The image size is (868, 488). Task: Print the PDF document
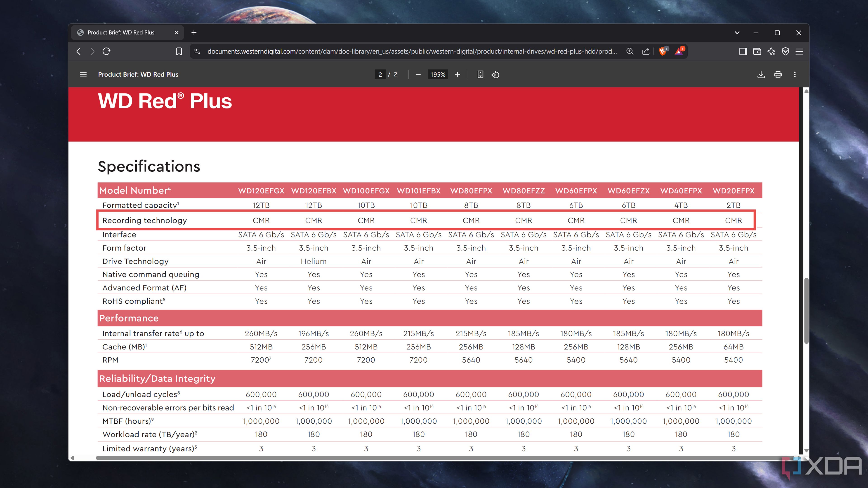coord(778,74)
